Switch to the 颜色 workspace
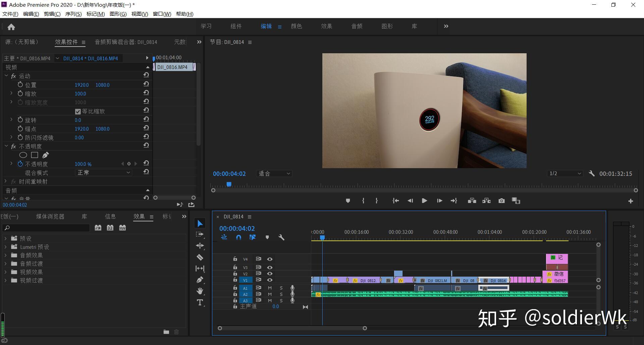 (297, 26)
